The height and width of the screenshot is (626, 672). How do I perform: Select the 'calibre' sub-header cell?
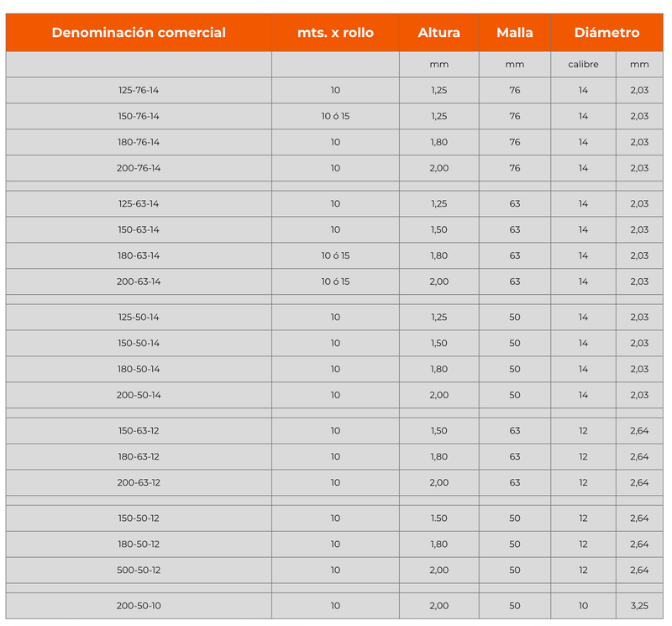tap(583, 65)
